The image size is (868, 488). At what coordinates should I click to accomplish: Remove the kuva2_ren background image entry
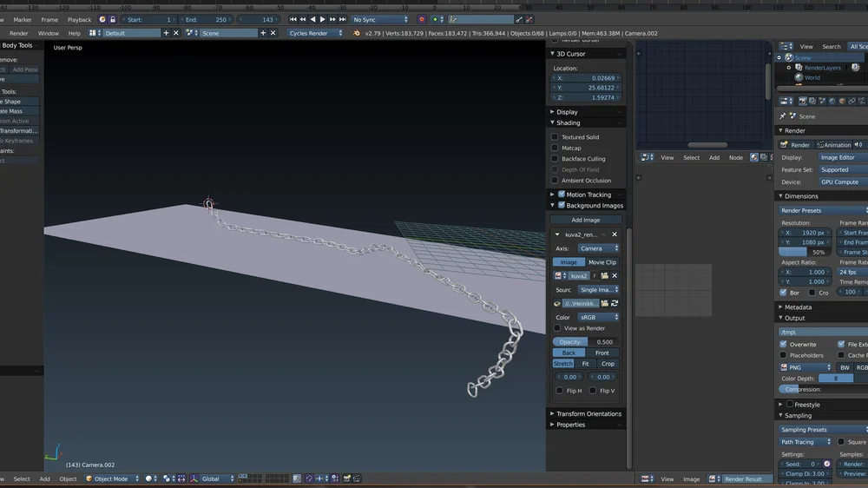615,234
